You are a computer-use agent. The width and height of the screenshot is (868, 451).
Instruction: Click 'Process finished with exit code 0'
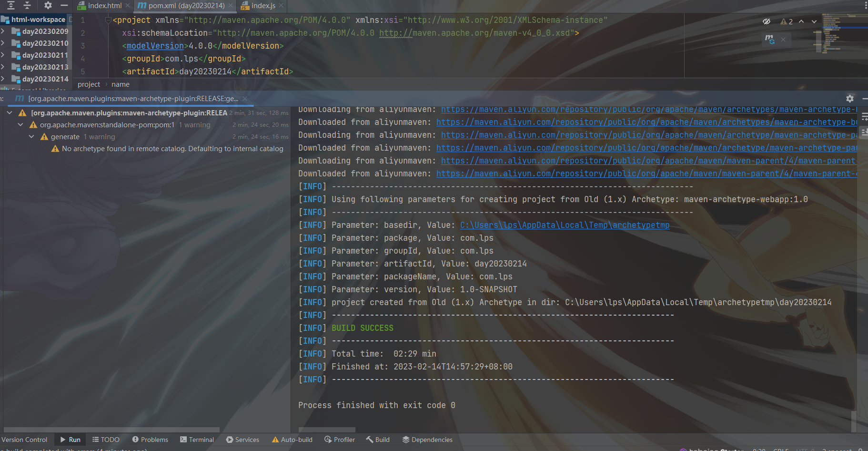tap(377, 405)
